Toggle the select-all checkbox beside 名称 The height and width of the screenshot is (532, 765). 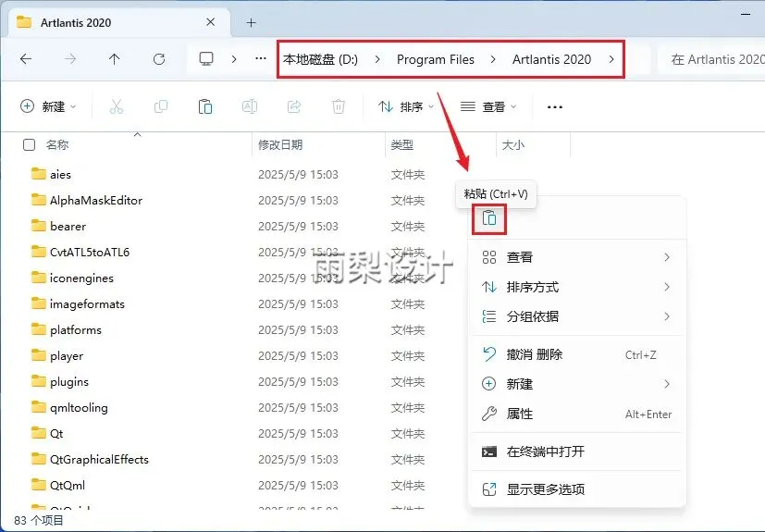point(30,144)
